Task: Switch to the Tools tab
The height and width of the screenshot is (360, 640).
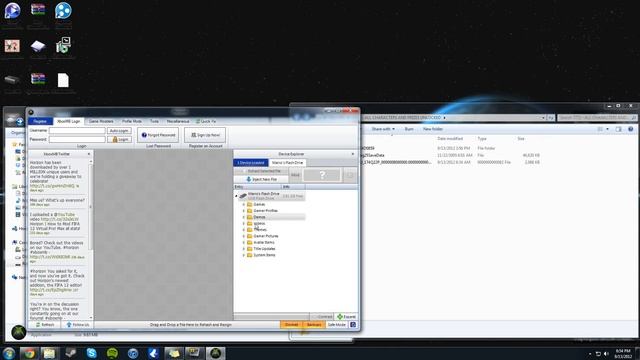Action: tap(154, 121)
